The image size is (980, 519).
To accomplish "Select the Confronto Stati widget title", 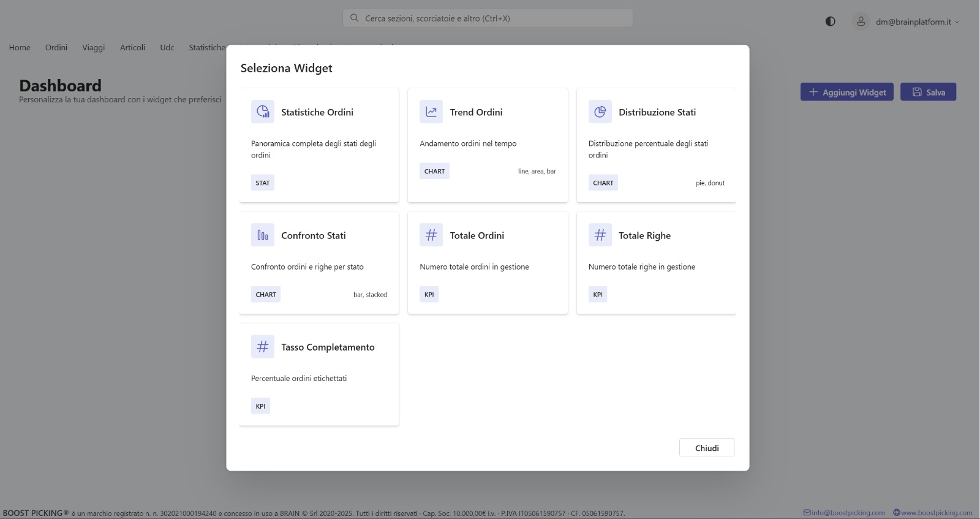I will click(314, 235).
